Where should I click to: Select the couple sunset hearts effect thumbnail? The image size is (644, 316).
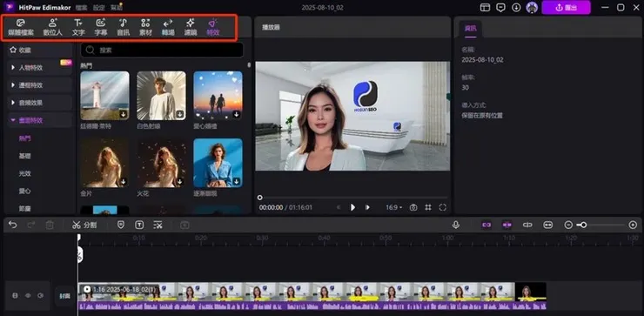pos(218,96)
